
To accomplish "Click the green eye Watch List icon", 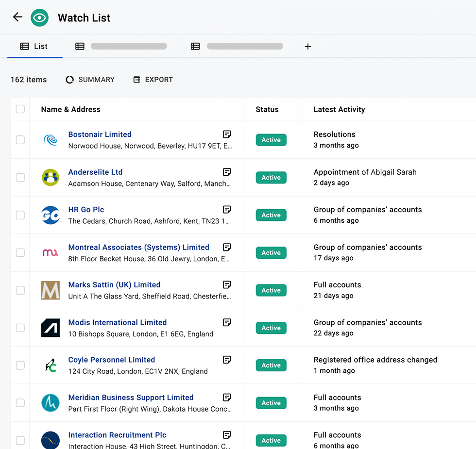I will (x=40, y=18).
